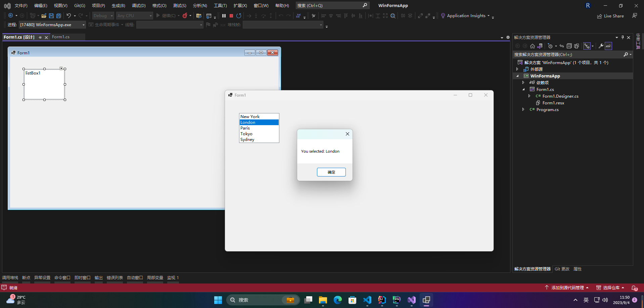Toggle file nesting view in Solution Explorer

coord(587,46)
